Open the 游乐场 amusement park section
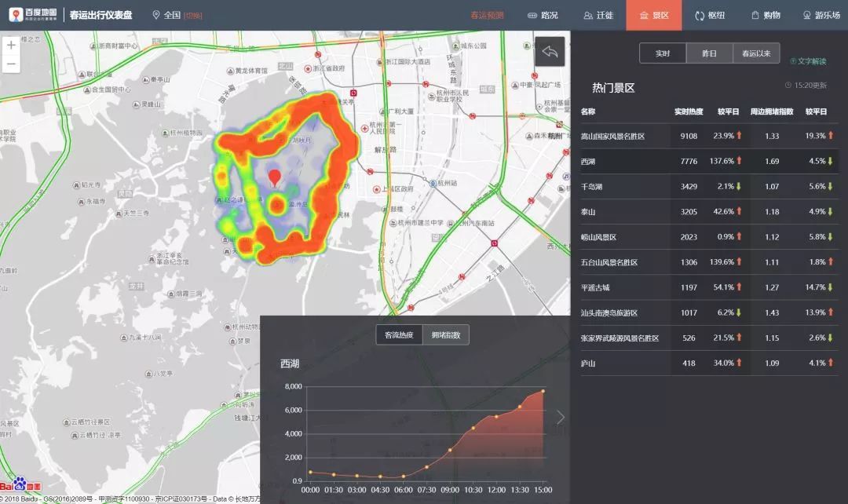 (821, 15)
